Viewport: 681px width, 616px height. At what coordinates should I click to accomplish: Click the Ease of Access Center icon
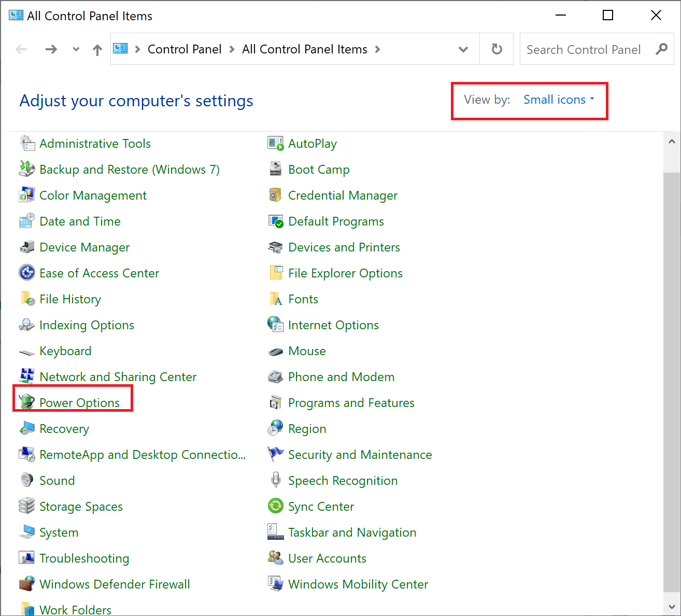pyautogui.click(x=27, y=273)
